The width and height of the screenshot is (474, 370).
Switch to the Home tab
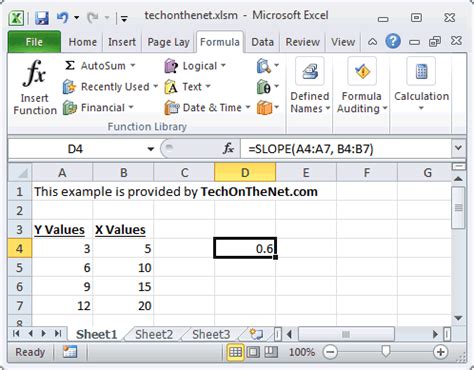click(x=82, y=42)
